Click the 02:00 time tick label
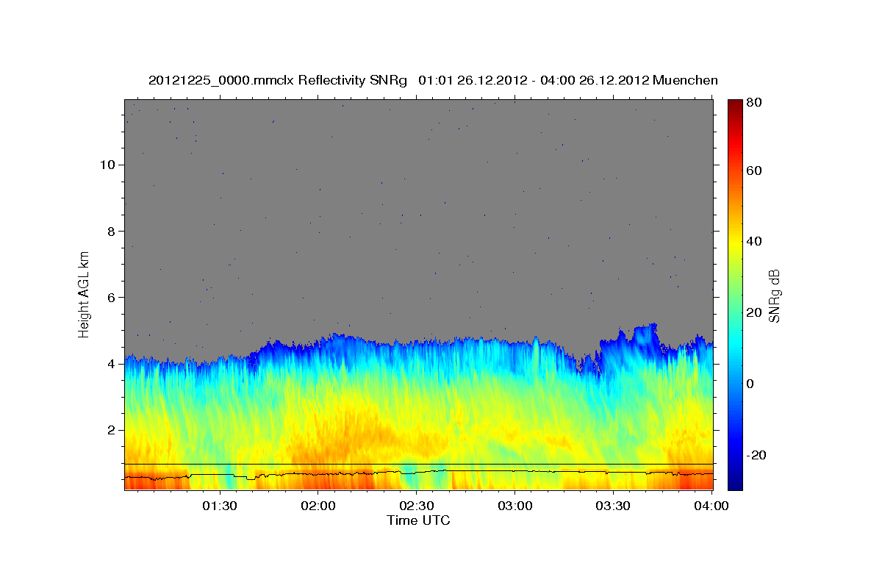Screen dimensions: 882x588 click(x=319, y=506)
